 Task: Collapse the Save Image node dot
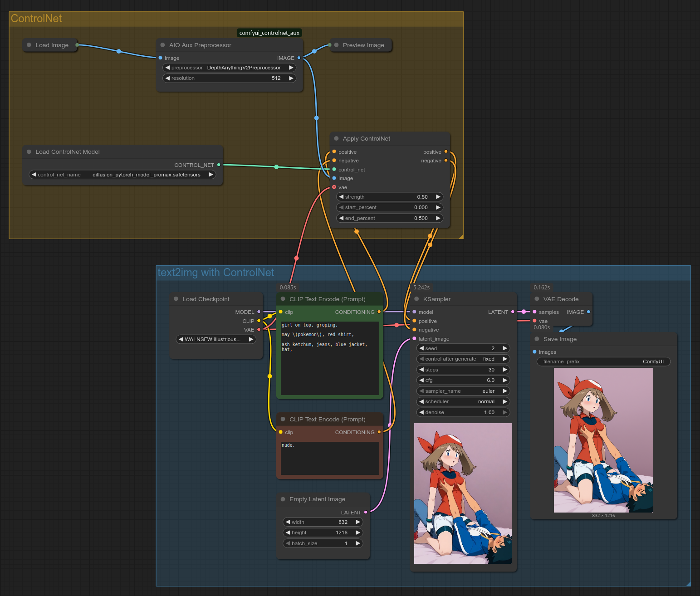[537, 339]
